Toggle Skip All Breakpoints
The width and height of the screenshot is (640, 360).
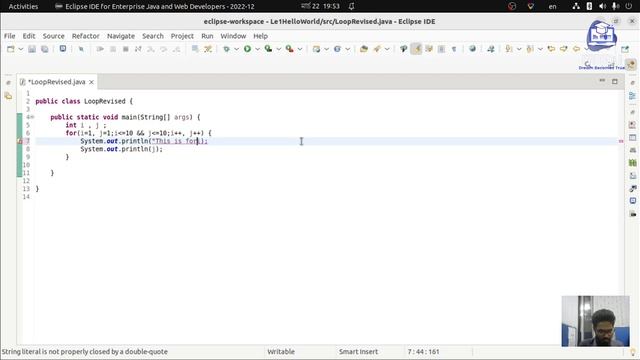81,49
